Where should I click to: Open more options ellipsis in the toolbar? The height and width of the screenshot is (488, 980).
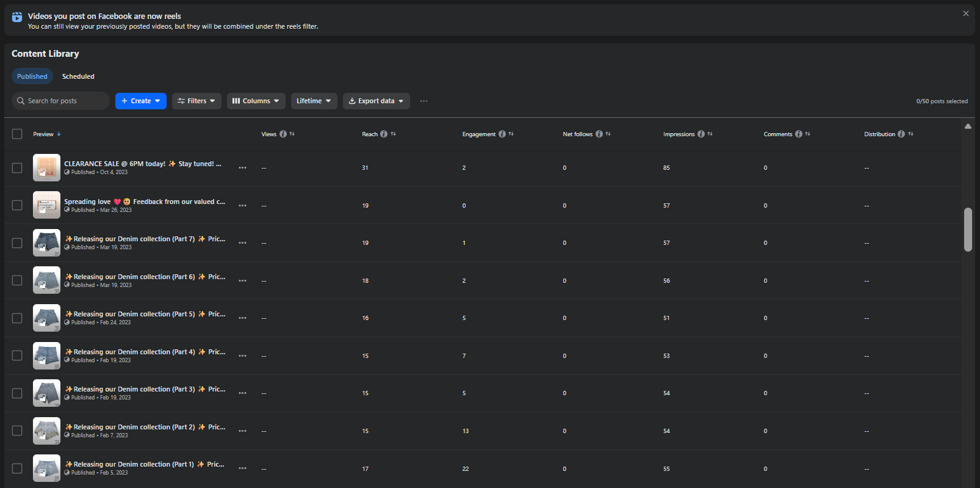[424, 101]
